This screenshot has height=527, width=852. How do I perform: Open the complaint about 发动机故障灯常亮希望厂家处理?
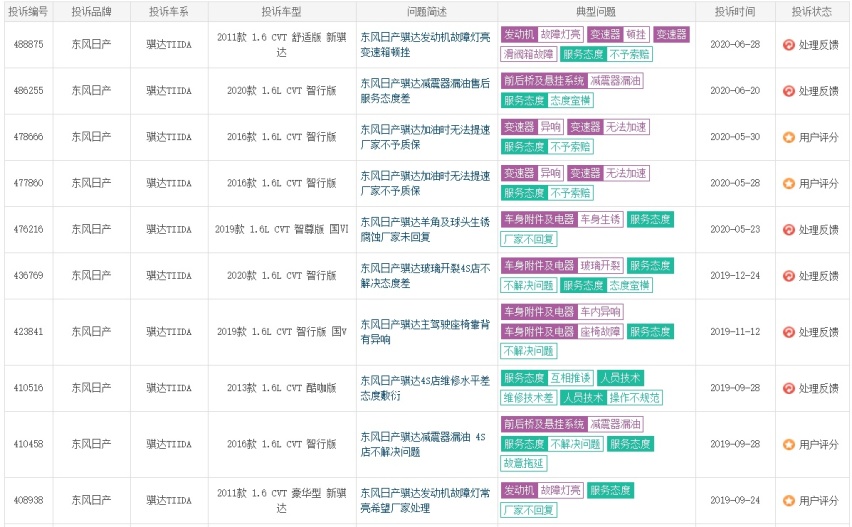425,500
